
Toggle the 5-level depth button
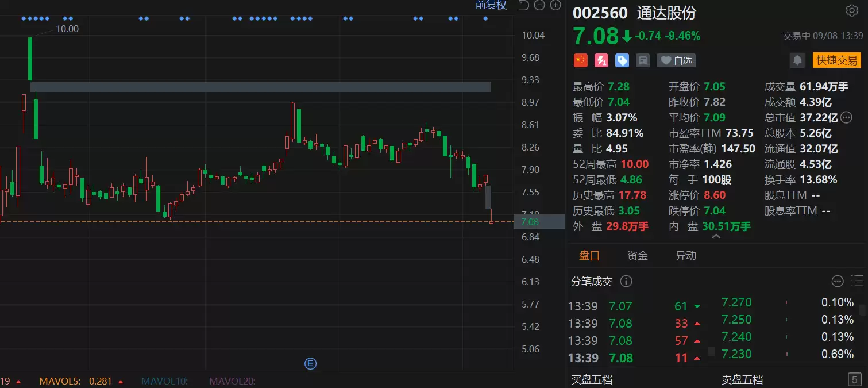pyautogui.click(x=855, y=379)
